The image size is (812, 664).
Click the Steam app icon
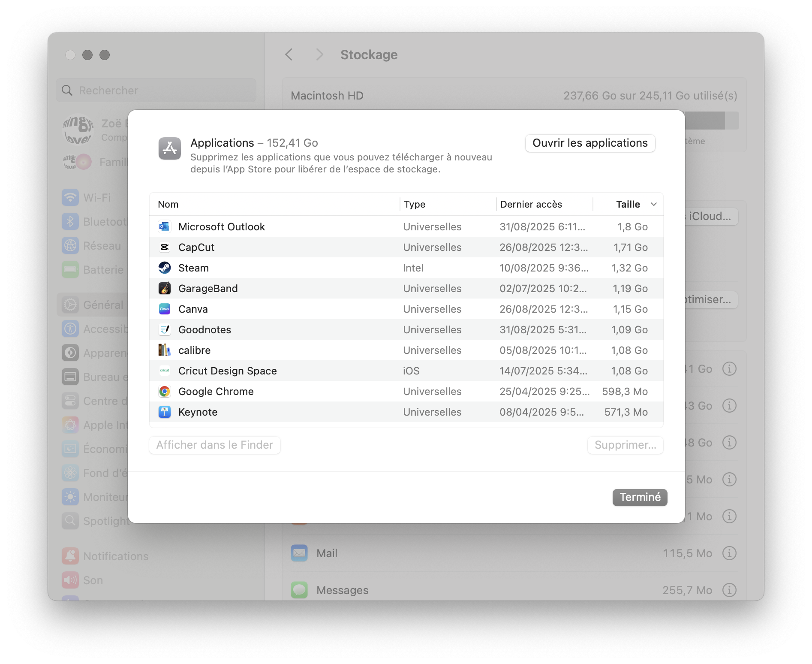pyautogui.click(x=165, y=268)
